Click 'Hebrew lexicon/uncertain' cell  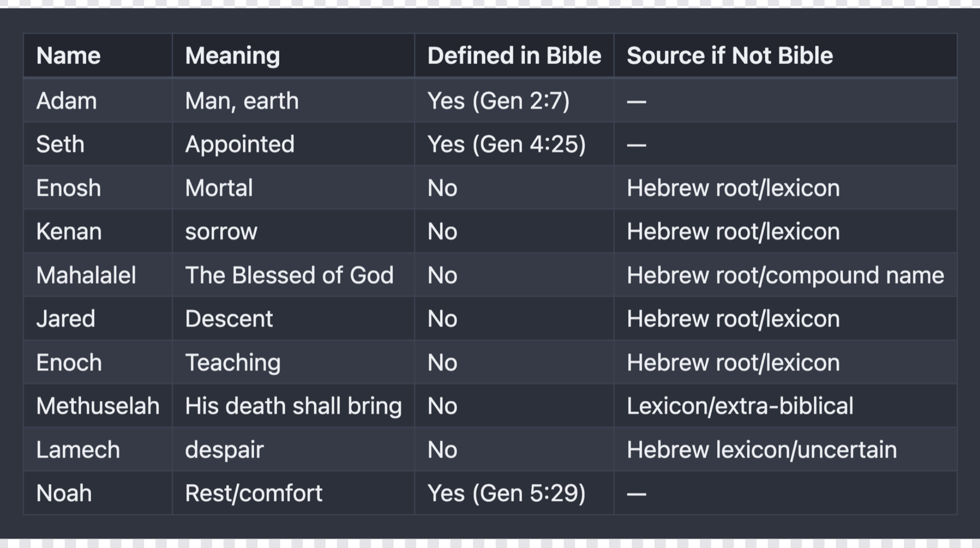pyautogui.click(x=762, y=450)
